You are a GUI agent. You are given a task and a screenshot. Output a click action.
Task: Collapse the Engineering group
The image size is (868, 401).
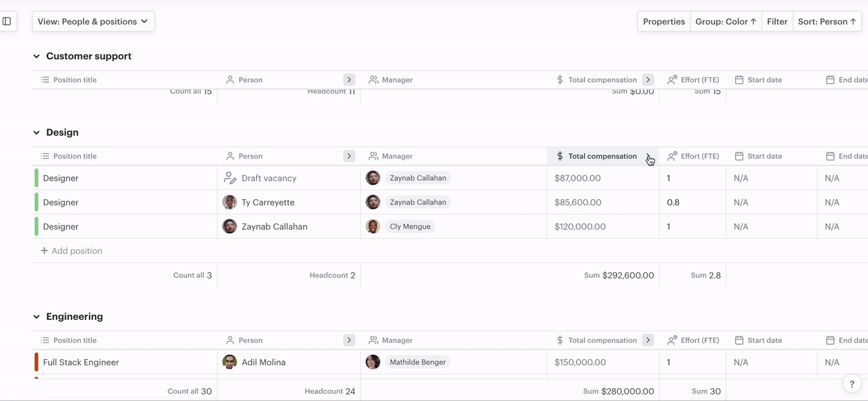click(x=37, y=317)
